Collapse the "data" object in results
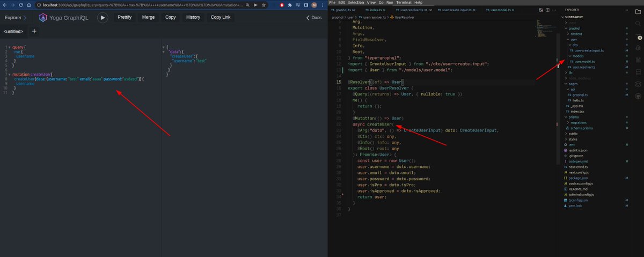644x257 pixels. tap(164, 52)
